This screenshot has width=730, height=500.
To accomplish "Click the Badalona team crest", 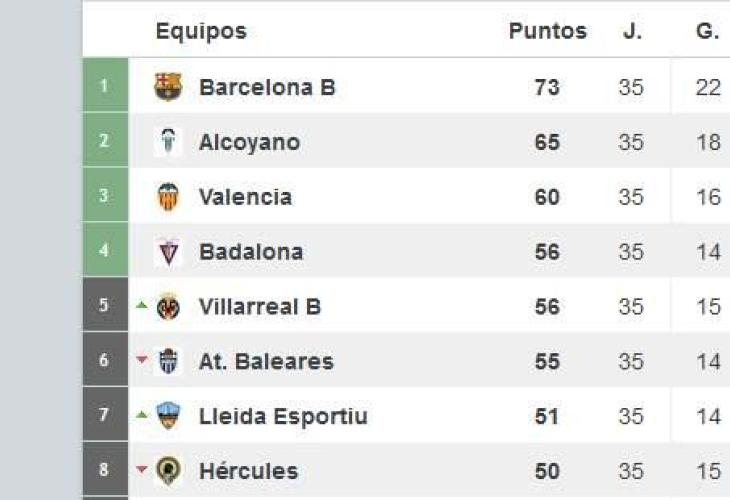I will (x=168, y=252).
